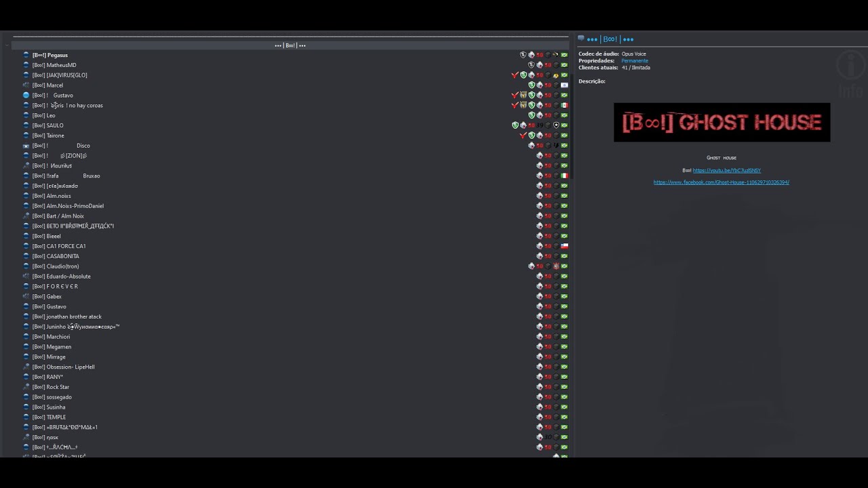Click Disco's away status icon

click(x=26, y=146)
